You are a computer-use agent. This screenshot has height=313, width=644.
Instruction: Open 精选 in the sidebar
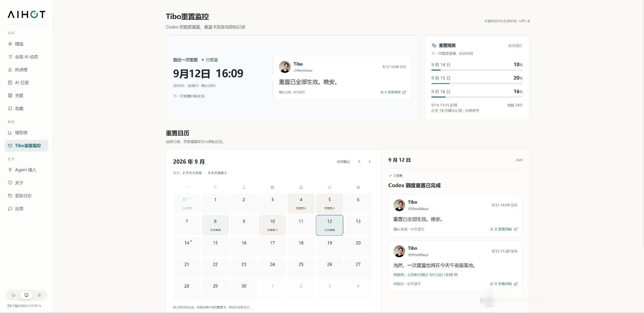point(26,44)
